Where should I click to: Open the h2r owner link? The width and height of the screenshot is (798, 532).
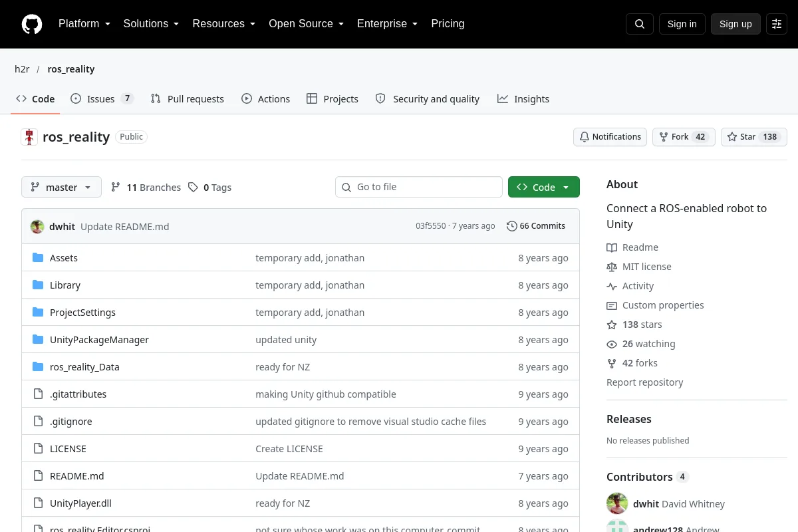coord(23,69)
